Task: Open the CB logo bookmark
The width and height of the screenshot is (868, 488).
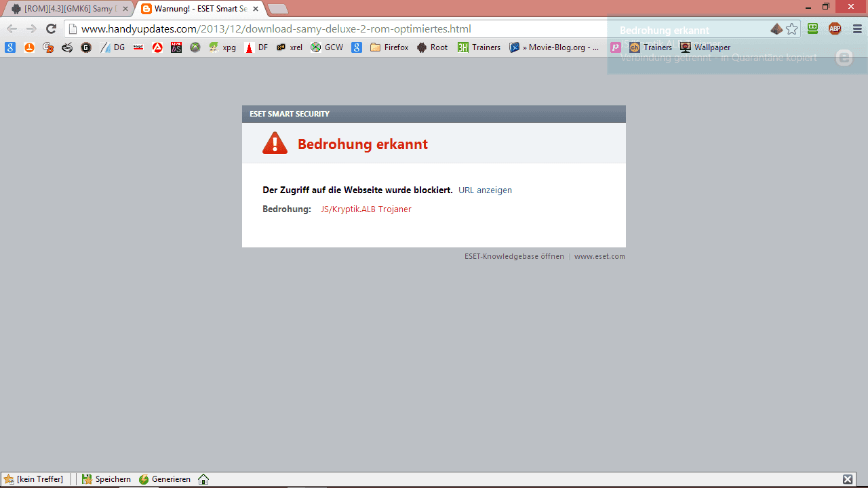Action: coord(48,47)
